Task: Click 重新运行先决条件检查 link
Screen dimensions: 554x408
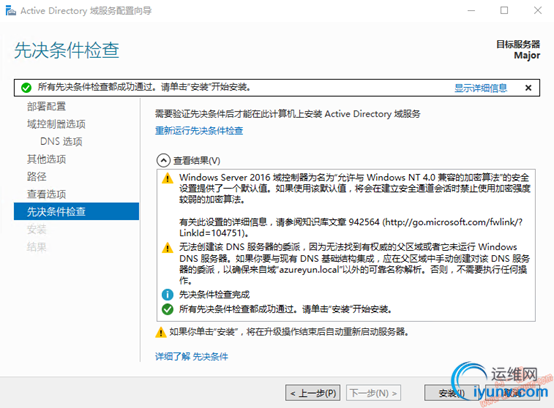Action: (199, 131)
